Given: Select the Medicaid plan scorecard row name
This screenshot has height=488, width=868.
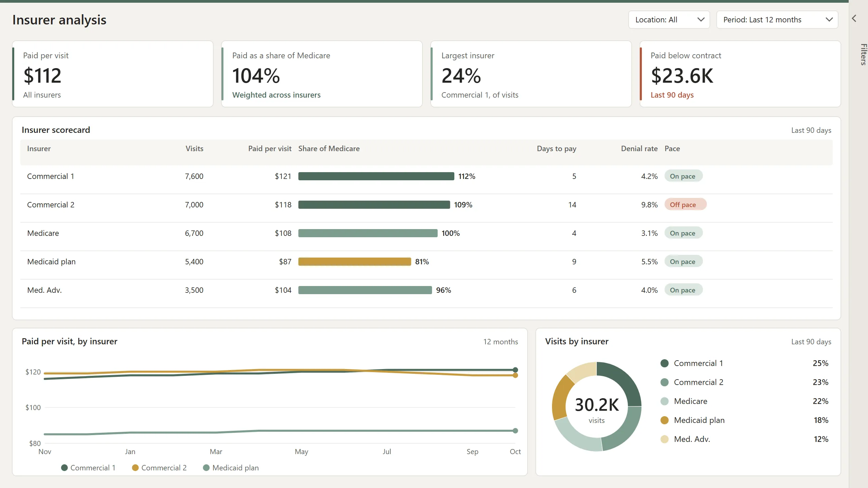Looking at the screenshot, I should click(51, 262).
